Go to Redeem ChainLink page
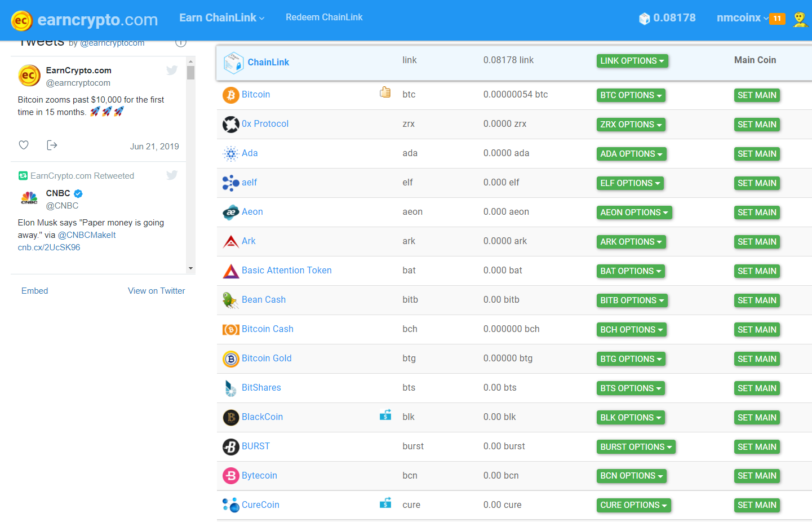Screen dimensions: 812x522 tap(324, 17)
